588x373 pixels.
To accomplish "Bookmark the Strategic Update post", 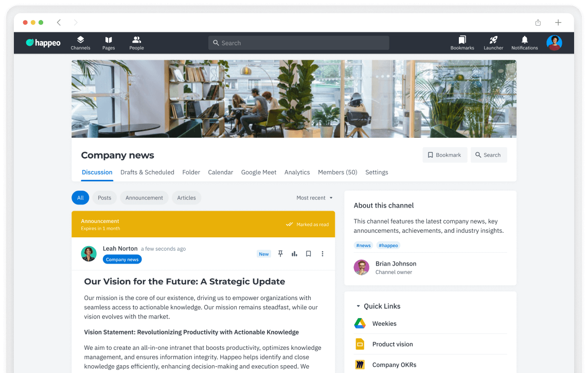I will click(308, 254).
